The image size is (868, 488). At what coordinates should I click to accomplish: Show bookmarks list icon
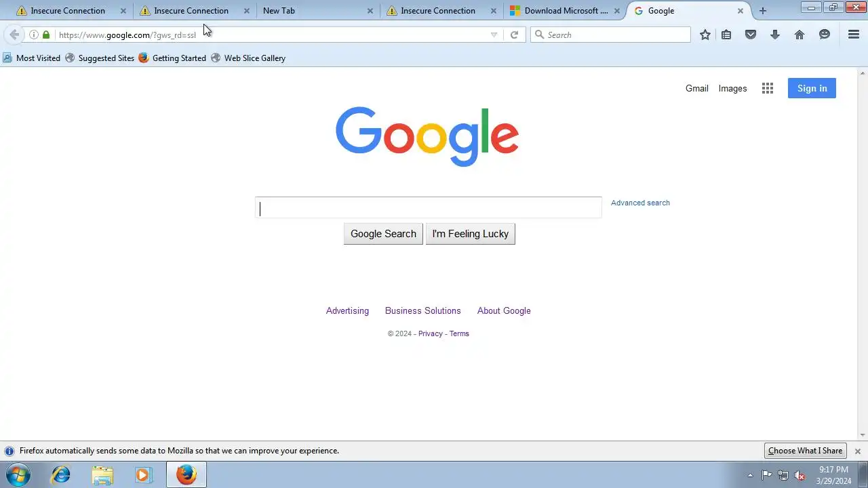726,35
